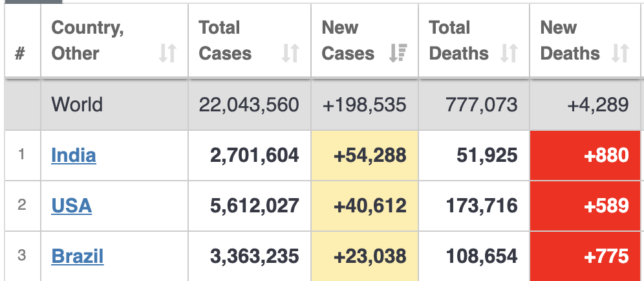This screenshot has width=644, height=281.
Task: Open the India country link
Action: coord(74,155)
